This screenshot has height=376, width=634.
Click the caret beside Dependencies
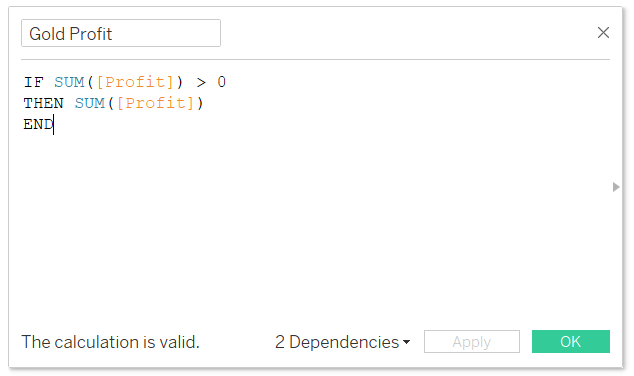point(406,342)
